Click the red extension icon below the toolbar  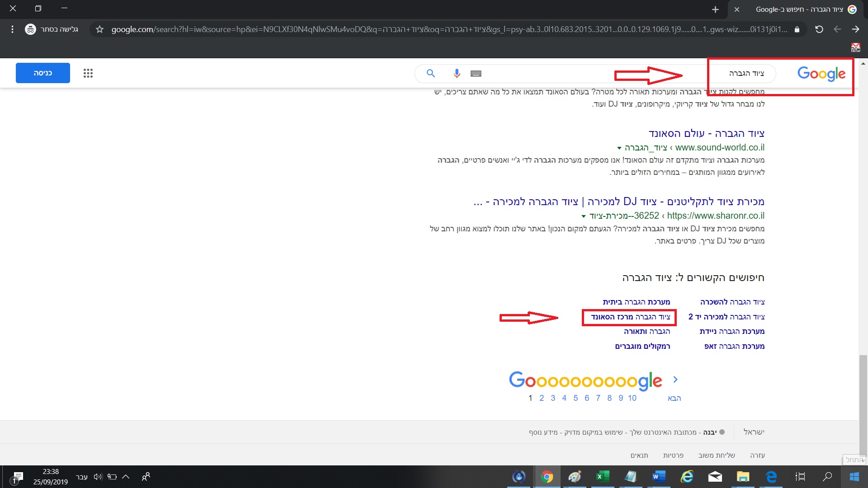(855, 47)
